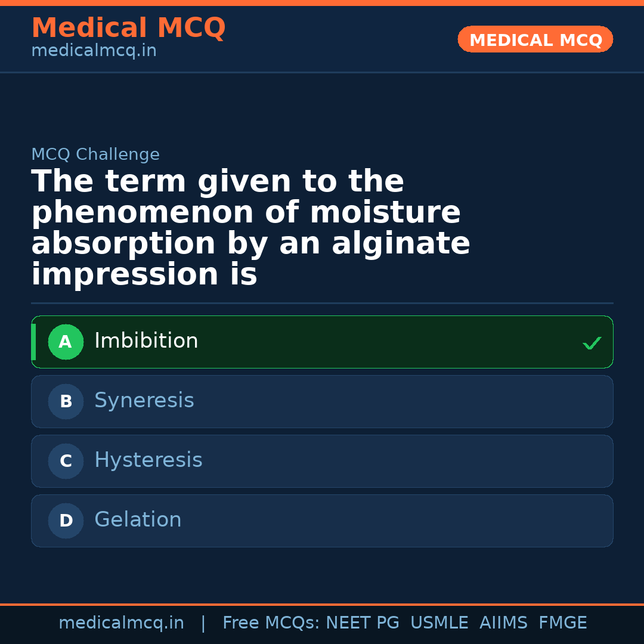The width and height of the screenshot is (644, 644).
Task: Click the MEDICAL MCQ pill badge
Action: coord(535,39)
